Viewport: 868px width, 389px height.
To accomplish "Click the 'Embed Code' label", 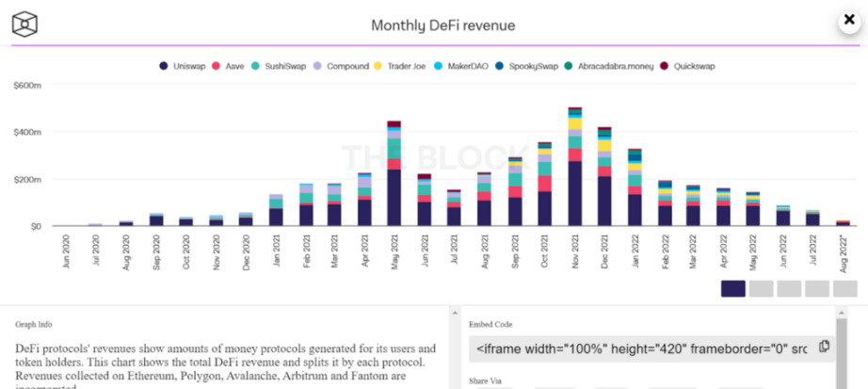I will point(490,325).
